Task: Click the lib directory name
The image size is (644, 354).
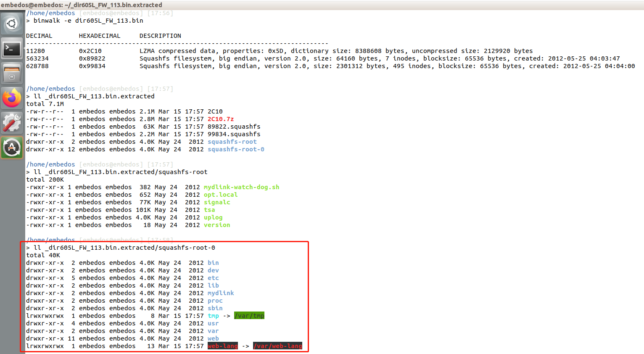Action: [x=213, y=285]
